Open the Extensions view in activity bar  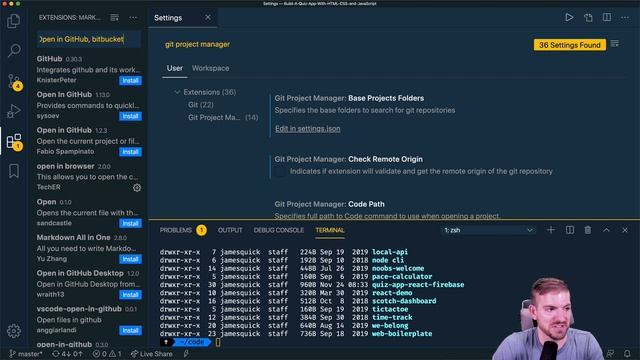tap(14, 141)
